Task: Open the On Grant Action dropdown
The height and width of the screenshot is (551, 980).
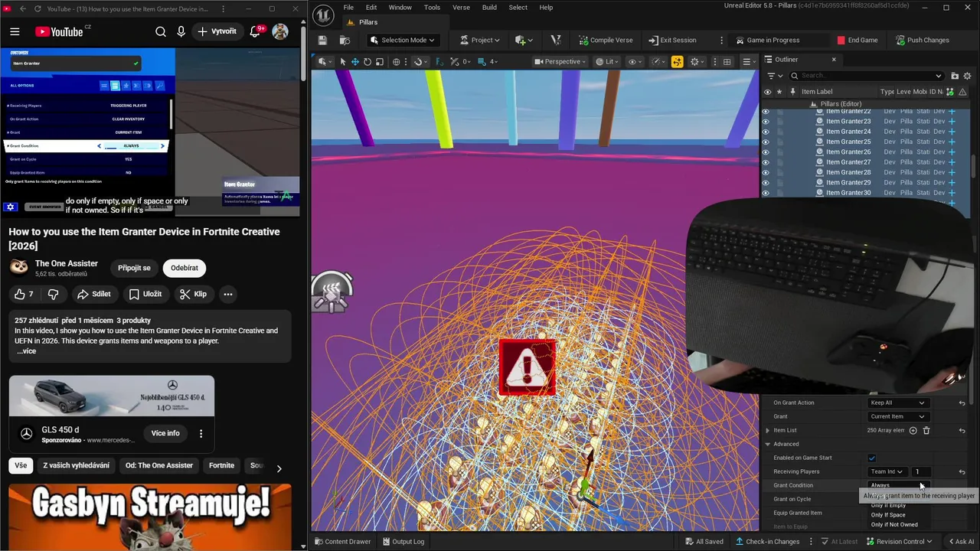Action: click(897, 403)
